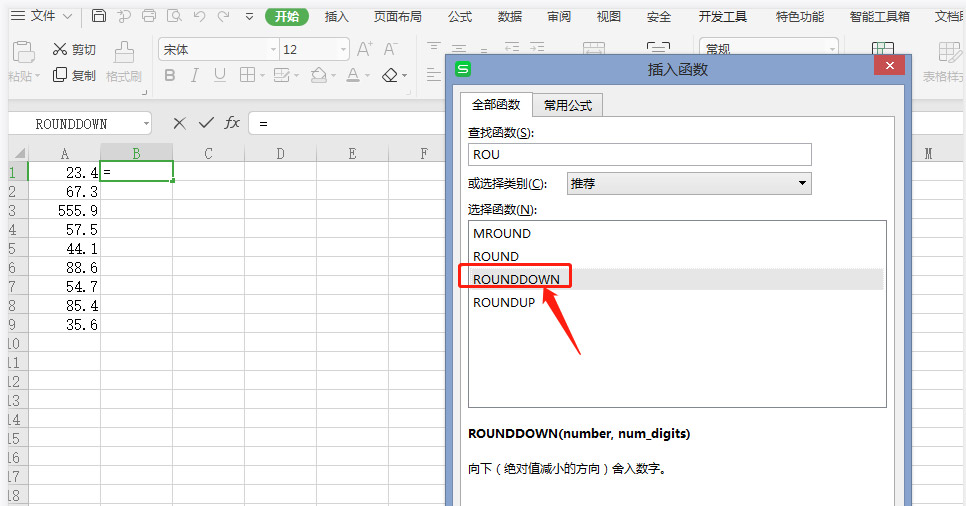This screenshot has height=506, width=966.
Task: Click column C header
Action: (x=208, y=153)
